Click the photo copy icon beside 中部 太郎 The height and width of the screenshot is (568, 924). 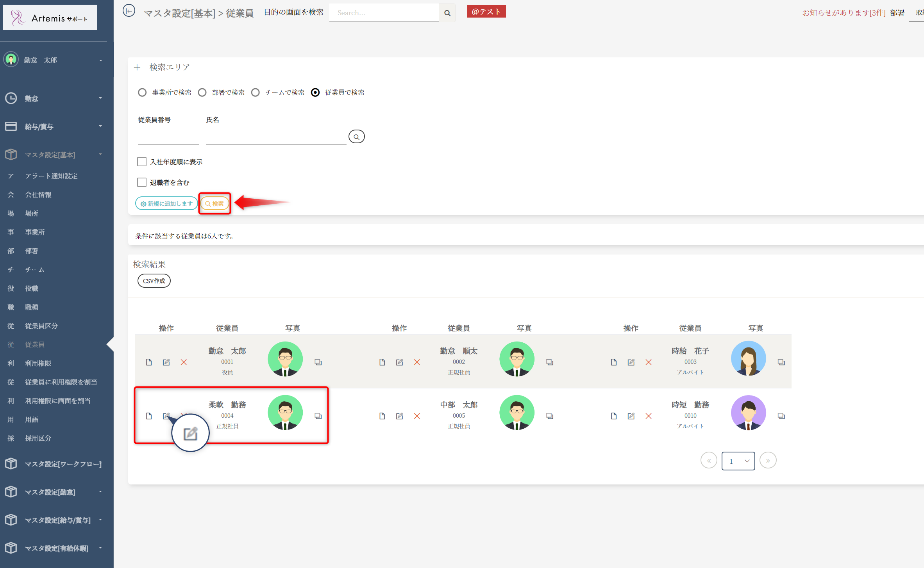[550, 416]
